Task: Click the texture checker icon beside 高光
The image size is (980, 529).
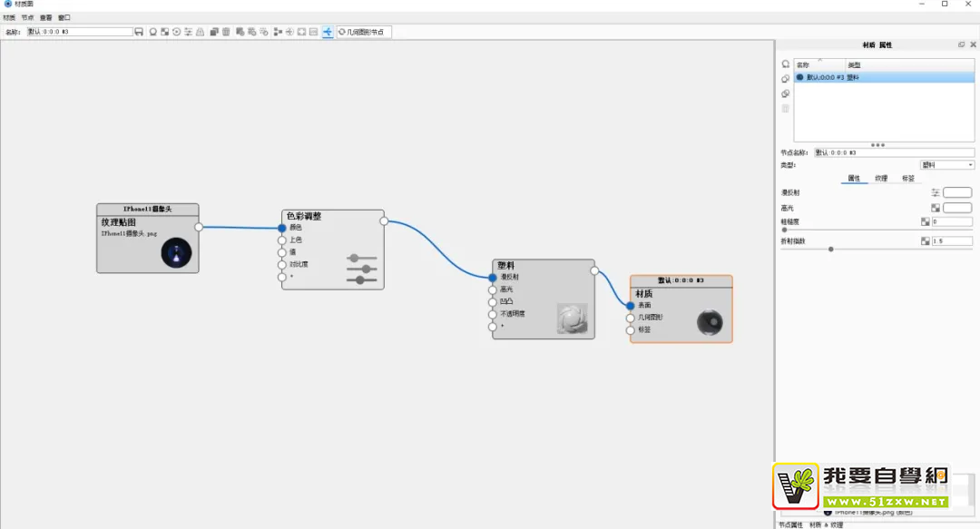Action: click(936, 208)
